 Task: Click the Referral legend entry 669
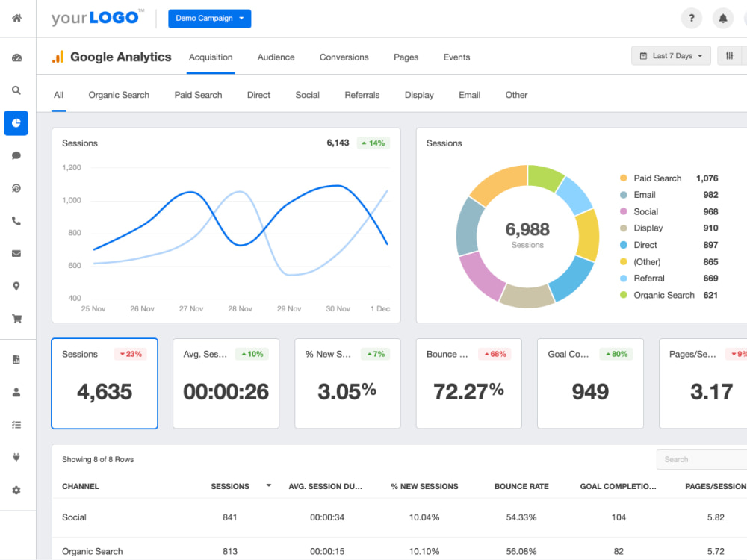pyautogui.click(x=669, y=278)
